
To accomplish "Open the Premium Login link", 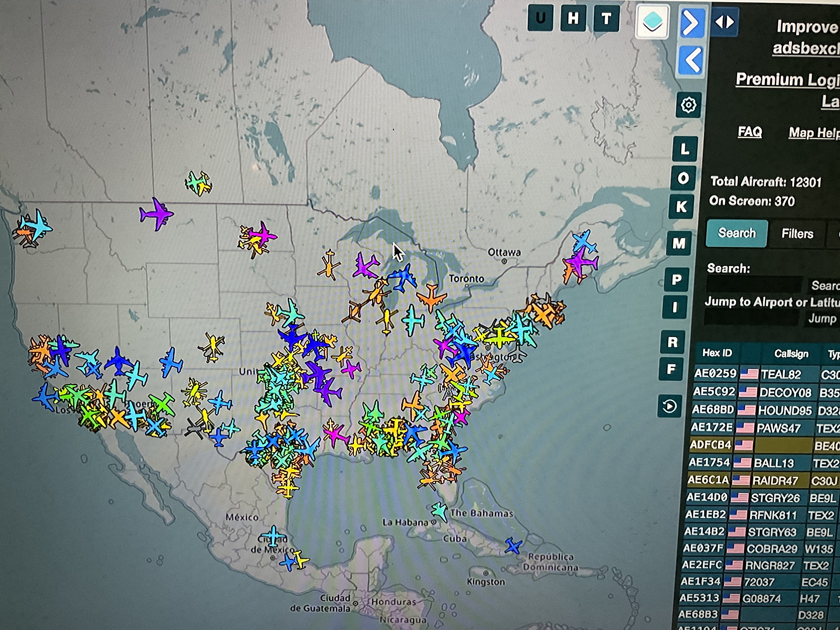I will (x=787, y=79).
